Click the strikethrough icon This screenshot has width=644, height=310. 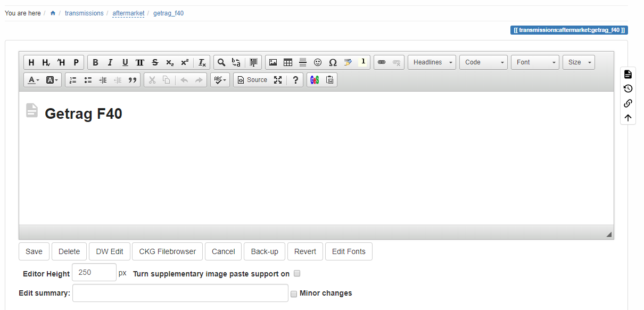tap(155, 62)
